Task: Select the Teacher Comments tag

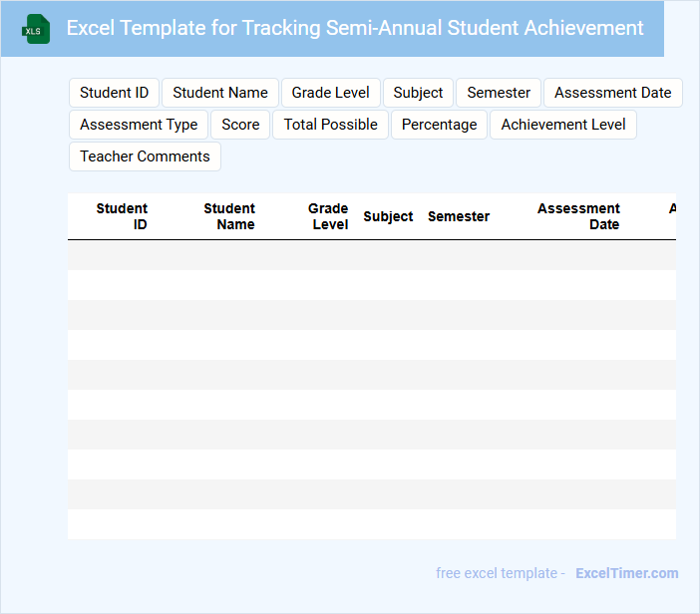Action: 145,156
